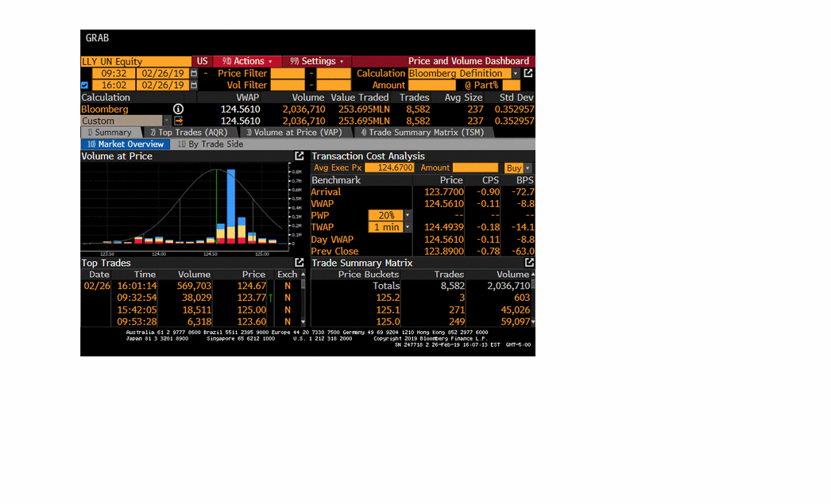Screen dimensions: 831x504
Task: Pop out Calculation definition at top right
Action: pyautogui.click(x=528, y=73)
